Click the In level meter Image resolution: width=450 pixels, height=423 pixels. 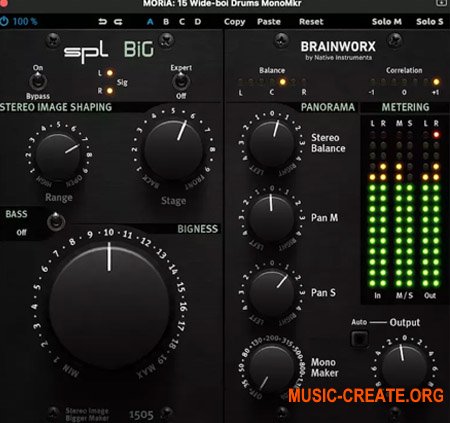click(x=378, y=209)
